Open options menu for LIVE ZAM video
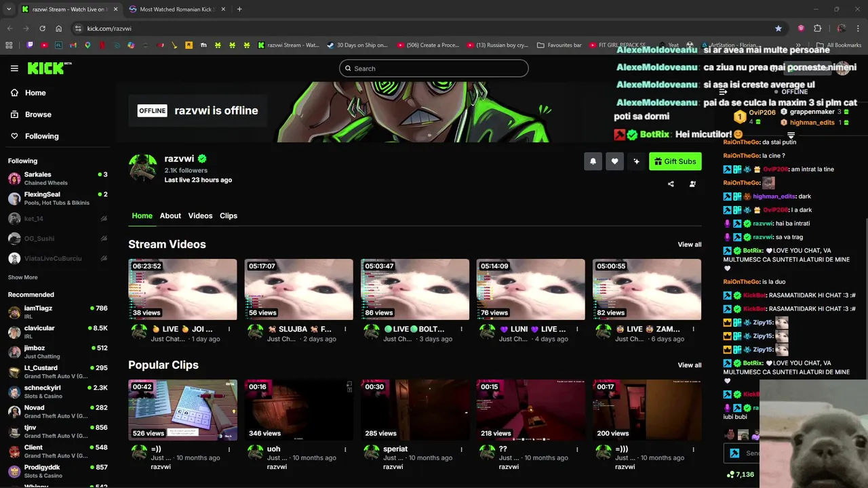The height and width of the screenshot is (488, 868). pos(694,329)
